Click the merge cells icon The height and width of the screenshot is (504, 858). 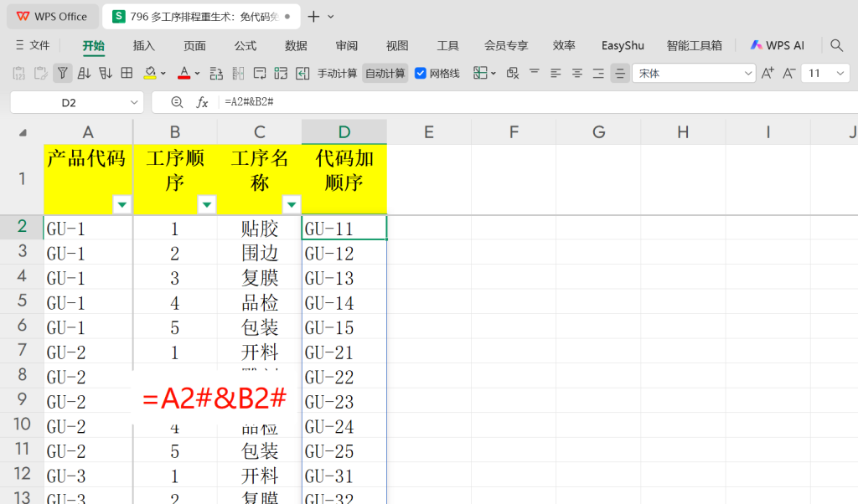click(281, 73)
